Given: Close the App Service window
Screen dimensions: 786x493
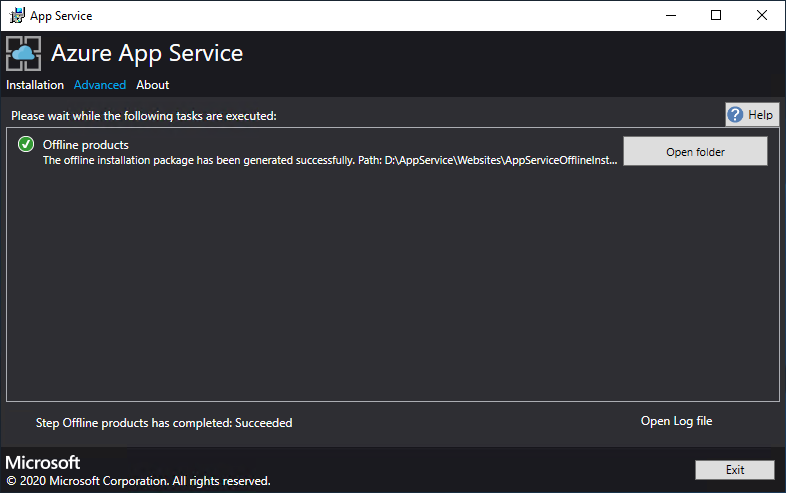Looking at the screenshot, I should click(762, 15).
